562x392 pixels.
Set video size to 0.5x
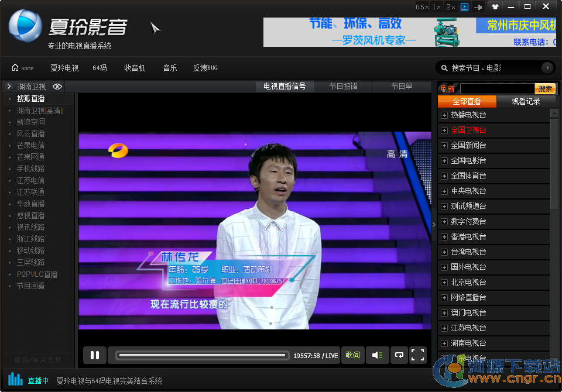(x=422, y=7)
